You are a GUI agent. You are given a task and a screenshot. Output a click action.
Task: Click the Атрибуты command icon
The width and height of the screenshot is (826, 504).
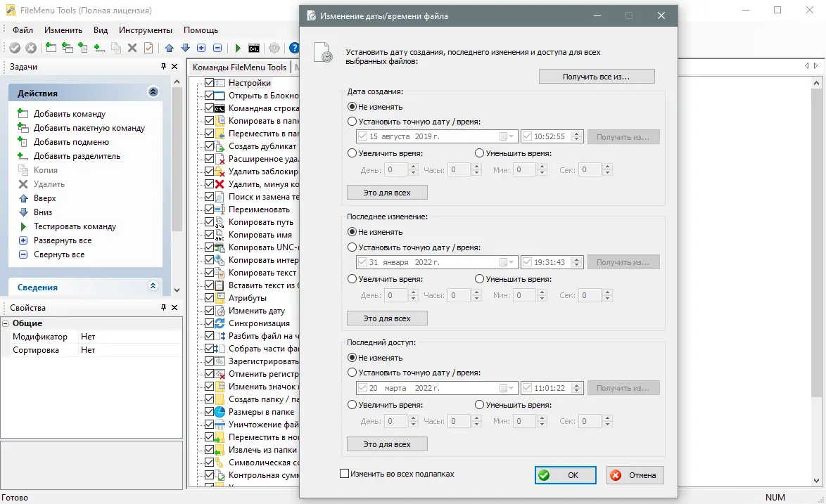coord(220,298)
